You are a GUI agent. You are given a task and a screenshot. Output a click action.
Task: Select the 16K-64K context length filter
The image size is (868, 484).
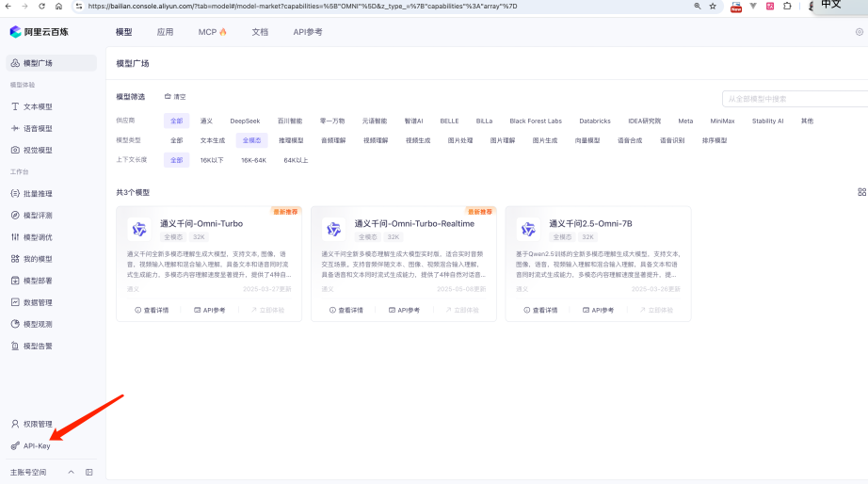click(253, 160)
